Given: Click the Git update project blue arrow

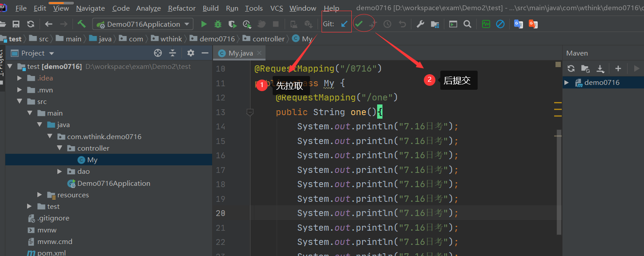Looking at the screenshot, I should [x=344, y=24].
